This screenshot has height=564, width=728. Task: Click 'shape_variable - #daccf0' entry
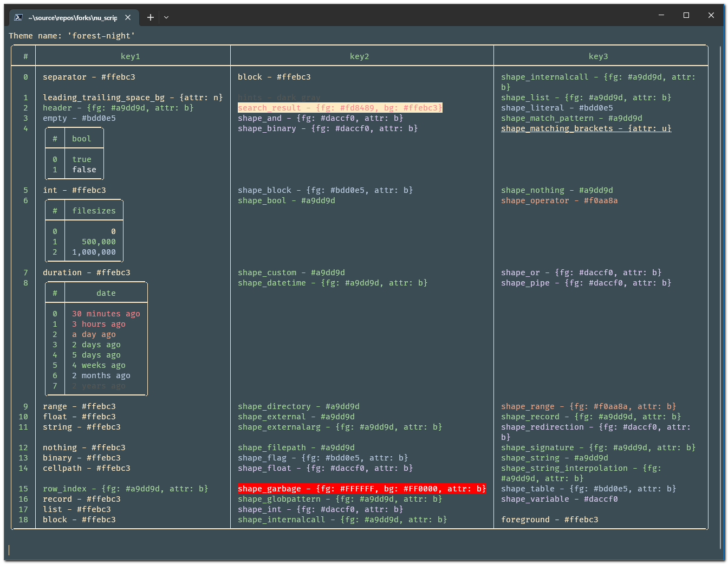pyautogui.click(x=560, y=499)
